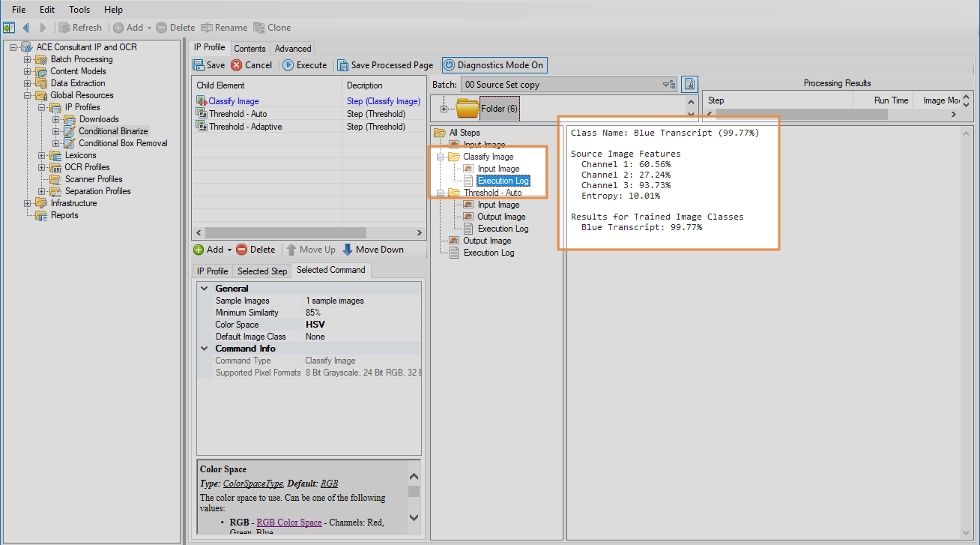This screenshot has width=980, height=545.
Task: Collapse the General property section
Action: point(205,289)
